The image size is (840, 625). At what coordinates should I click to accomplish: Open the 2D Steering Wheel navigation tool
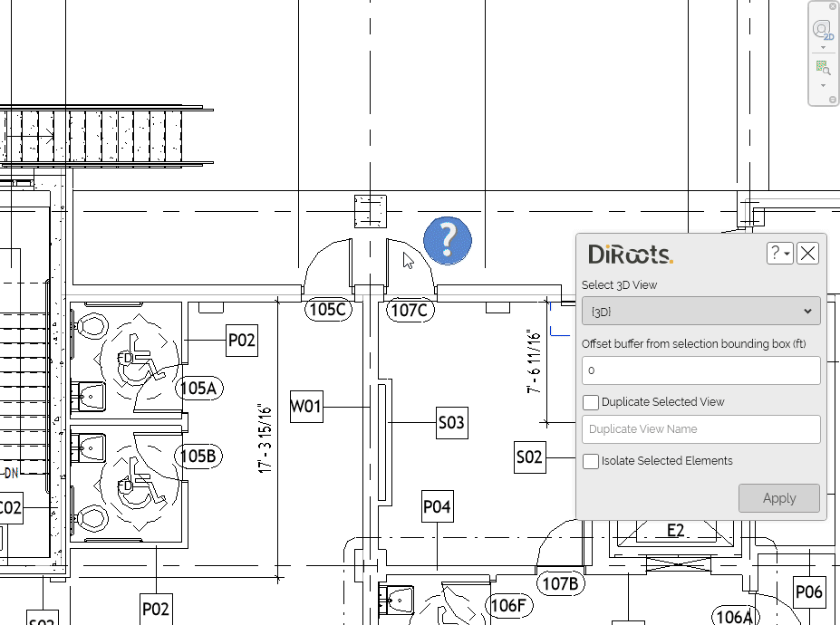[823, 30]
